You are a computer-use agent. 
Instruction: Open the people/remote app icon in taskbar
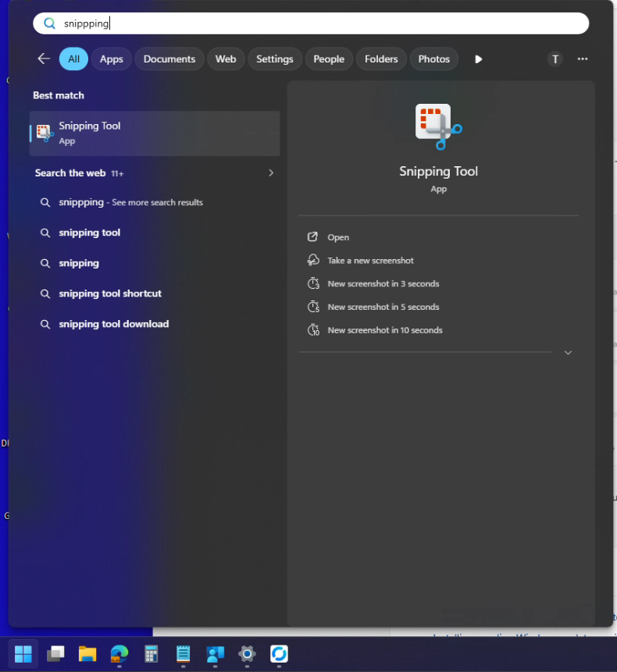coord(216,653)
